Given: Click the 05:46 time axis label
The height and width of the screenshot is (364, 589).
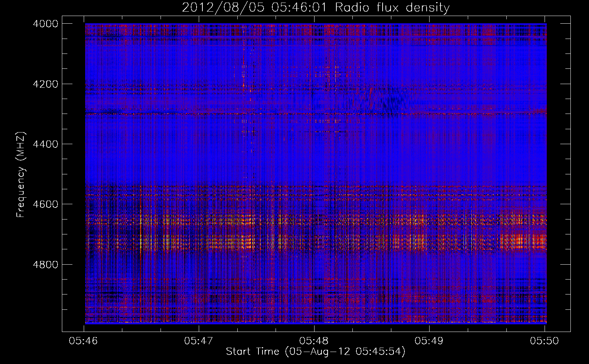Looking at the screenshot, I should (83, 341).
